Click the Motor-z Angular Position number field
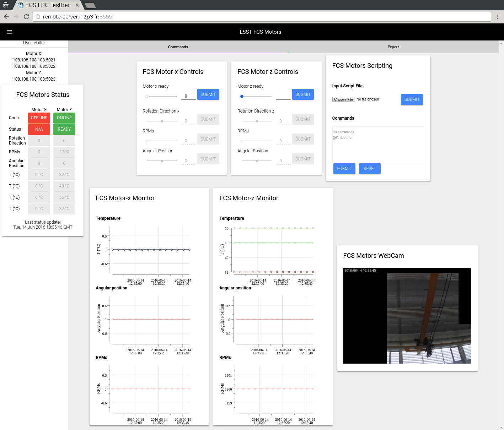The height and width of the screenshot is (430, 504). [283, 161]
